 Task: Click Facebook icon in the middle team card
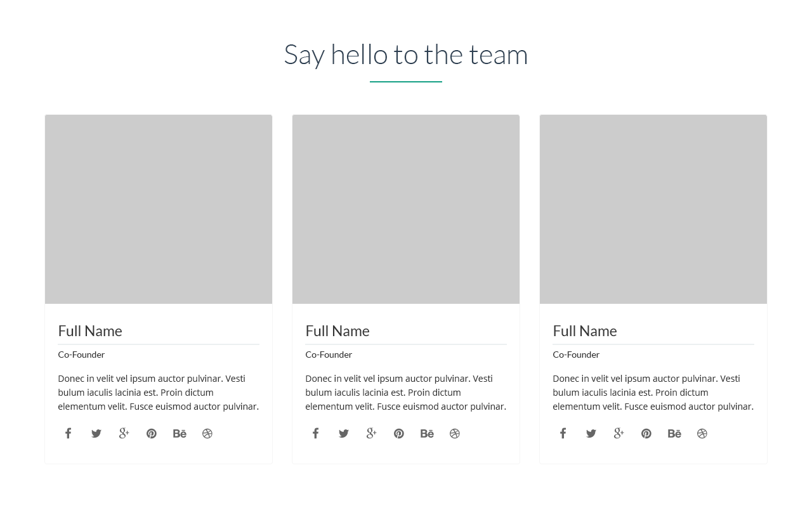pyautogui.click(x=315, y=433)
